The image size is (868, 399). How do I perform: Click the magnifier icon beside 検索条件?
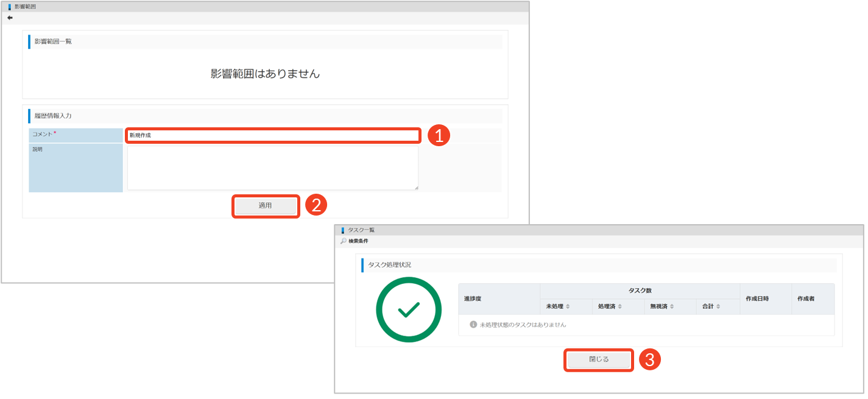click(343, 241)
